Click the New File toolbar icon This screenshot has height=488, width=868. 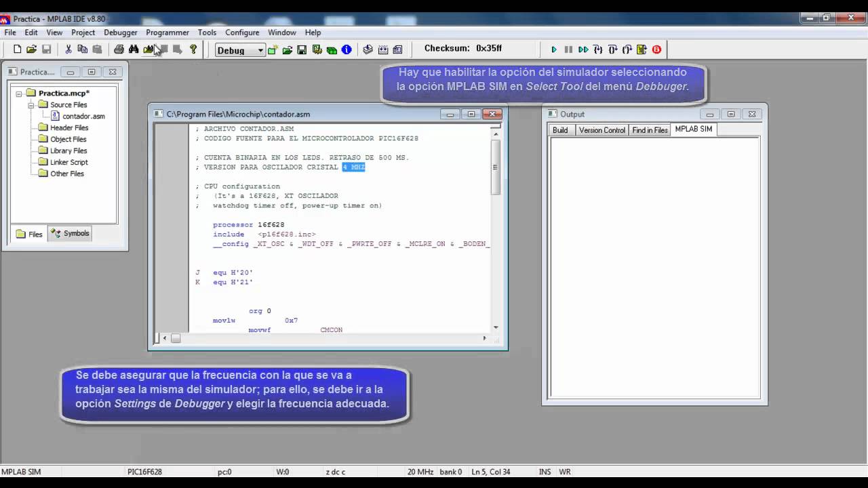tap(18, 49)
